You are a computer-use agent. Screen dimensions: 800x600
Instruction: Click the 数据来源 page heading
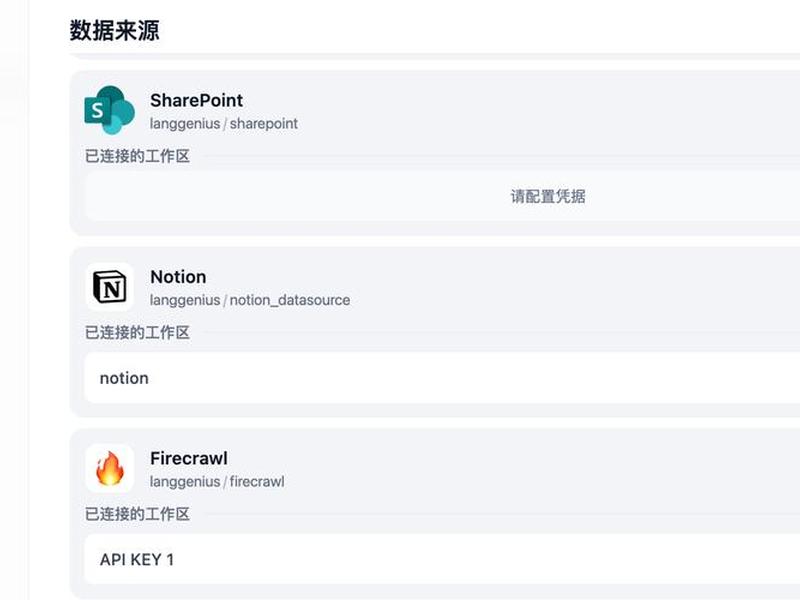pos(114,31)
